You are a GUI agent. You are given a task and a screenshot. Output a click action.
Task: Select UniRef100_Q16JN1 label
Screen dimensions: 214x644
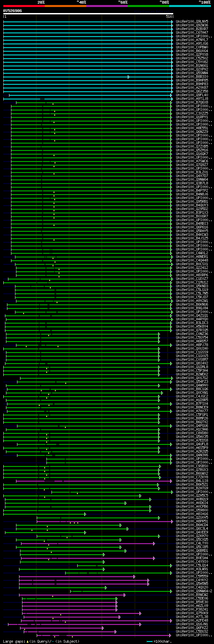(x=192, y=624)
